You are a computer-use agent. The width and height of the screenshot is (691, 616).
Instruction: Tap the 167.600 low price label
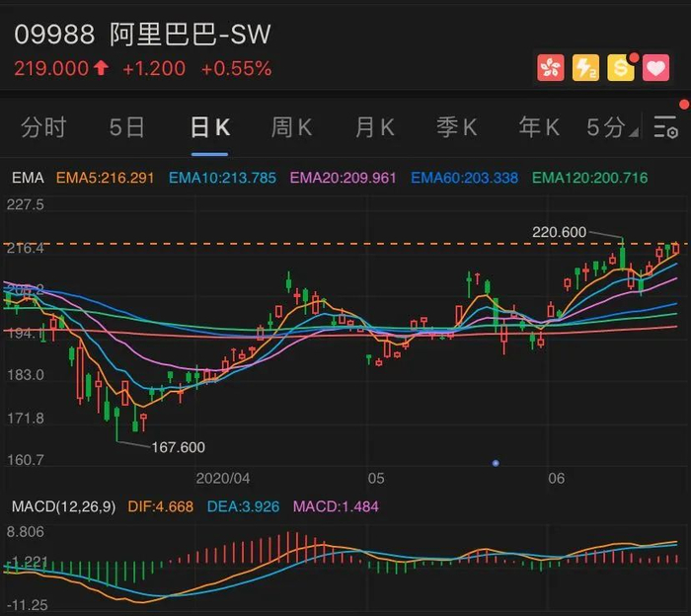(x=178, y=447)
